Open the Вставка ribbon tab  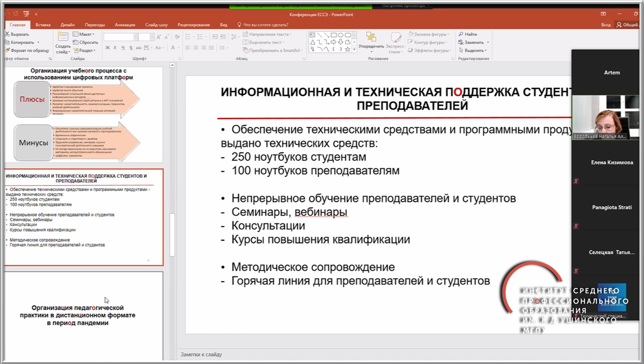(43, 25)
